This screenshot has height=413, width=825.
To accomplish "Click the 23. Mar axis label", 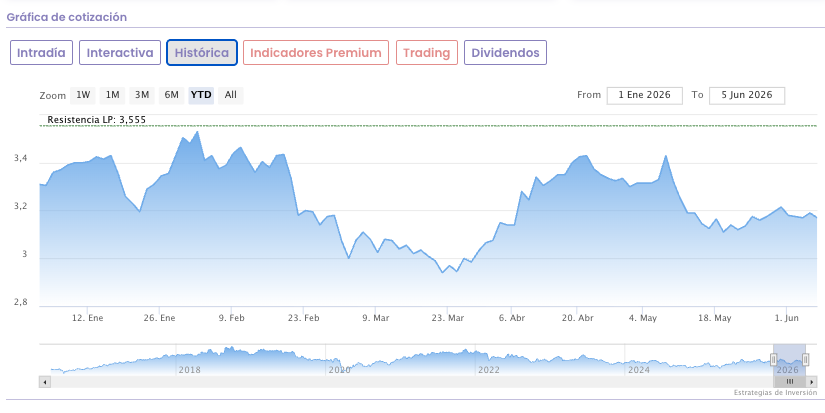I will point(448,318).
